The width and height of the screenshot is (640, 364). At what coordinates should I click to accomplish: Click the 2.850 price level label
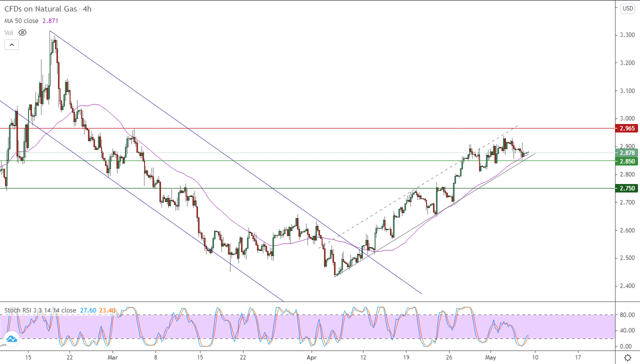click(x=627, y=161)
